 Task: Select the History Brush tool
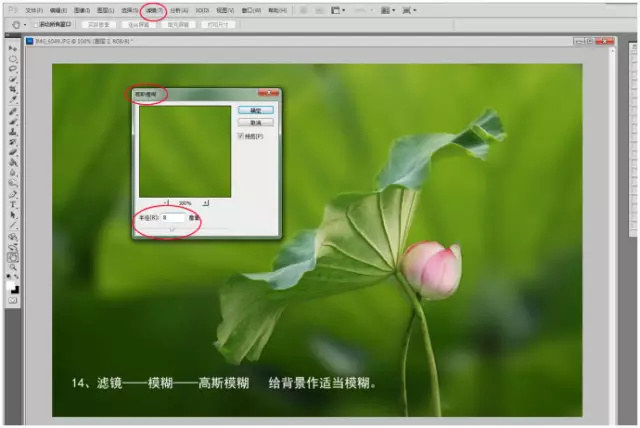pyautogui.click(x=13, y=142)
